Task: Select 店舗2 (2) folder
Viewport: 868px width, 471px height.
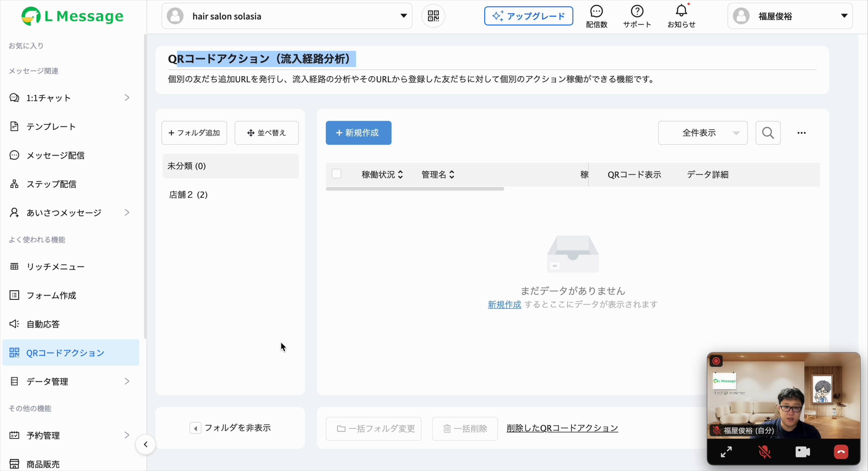Action: tap(231, 194)
